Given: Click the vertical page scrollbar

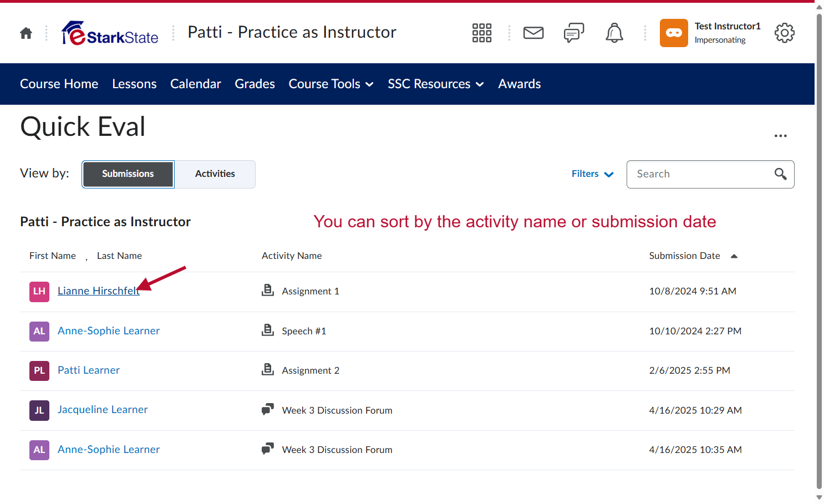Looking at the screenshot, I should point(820,252).
